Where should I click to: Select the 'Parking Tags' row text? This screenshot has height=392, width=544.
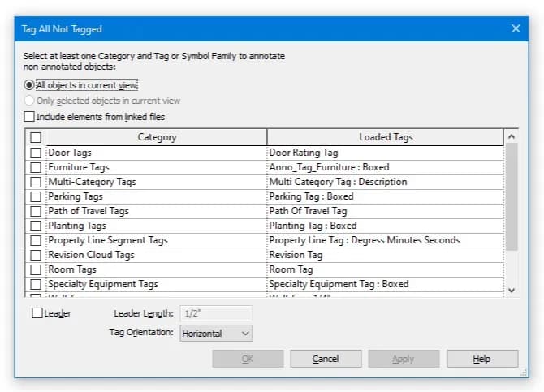(x=76, y=196)
